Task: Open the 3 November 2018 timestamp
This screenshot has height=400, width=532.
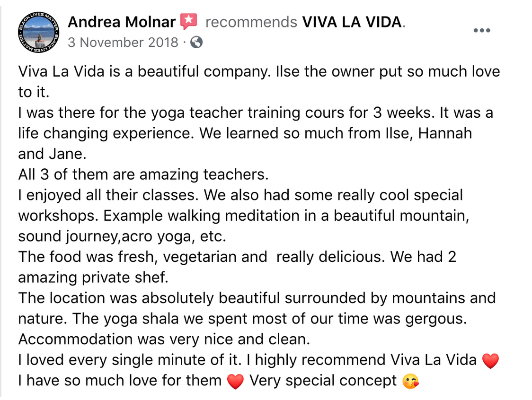Action: 123,43
